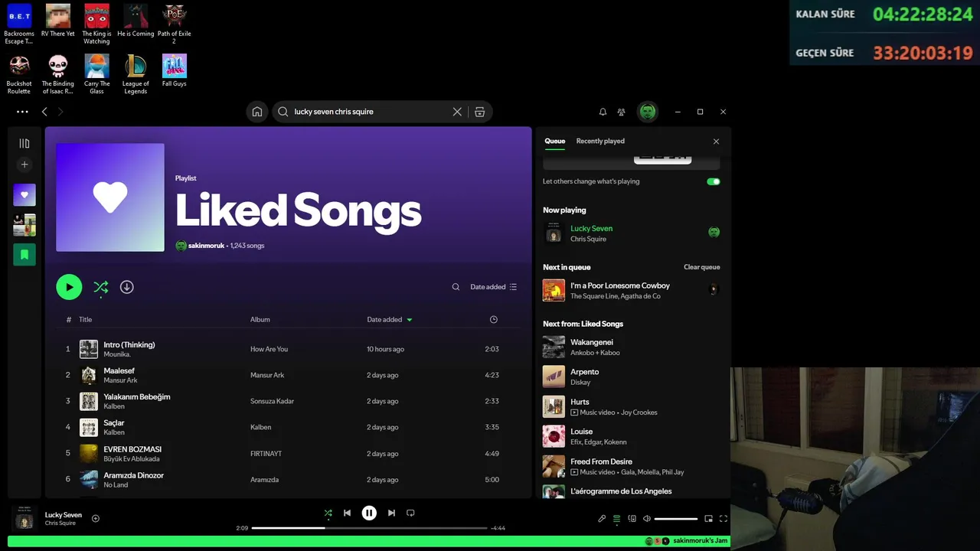Image resolution: width=980 pixels, height=551 pixels.
Task: Open League of Legends desktop icon
Action: 136,74
